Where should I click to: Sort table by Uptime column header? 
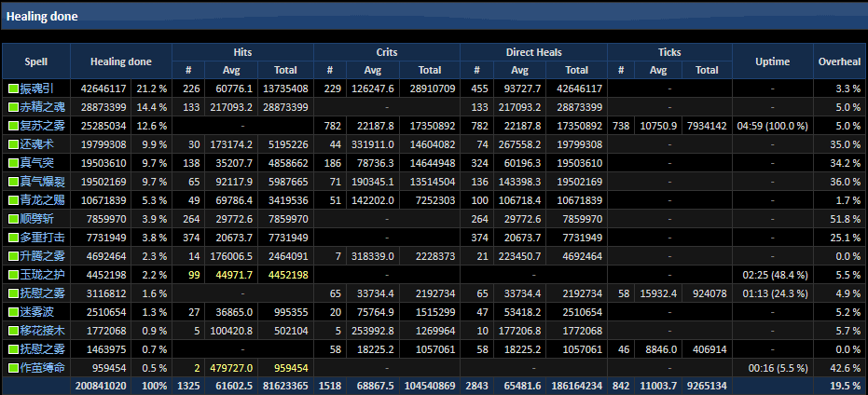click(772, 61)
